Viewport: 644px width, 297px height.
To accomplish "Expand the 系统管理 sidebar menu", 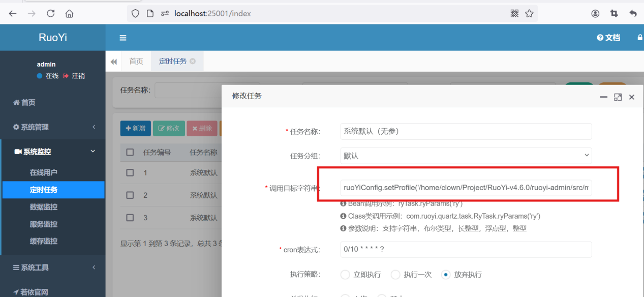I will (x=53, y=127).
